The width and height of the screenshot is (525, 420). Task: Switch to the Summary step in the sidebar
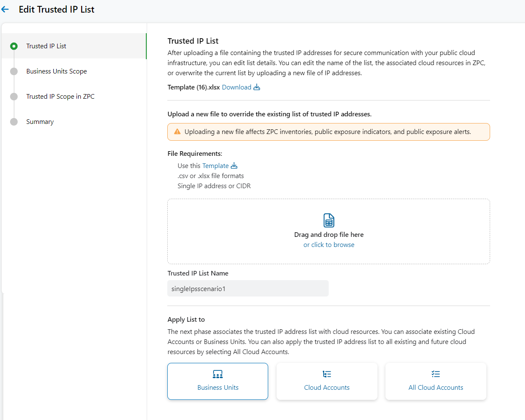tap(40, 121)
